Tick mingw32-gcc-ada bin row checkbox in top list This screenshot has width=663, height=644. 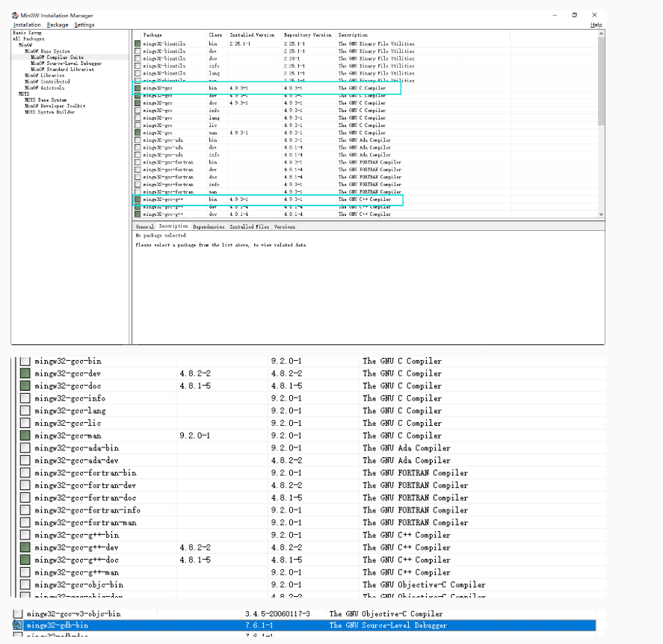click(x=138, y=140)
